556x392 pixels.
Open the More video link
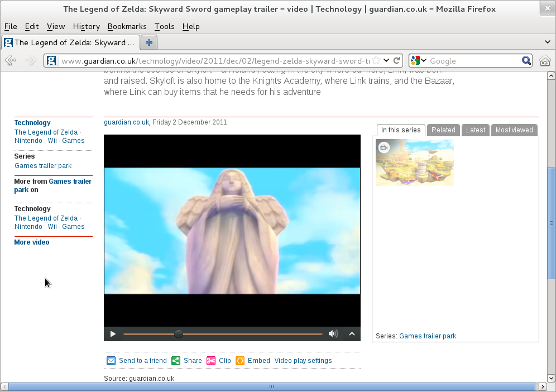click(x=32, y=242)
